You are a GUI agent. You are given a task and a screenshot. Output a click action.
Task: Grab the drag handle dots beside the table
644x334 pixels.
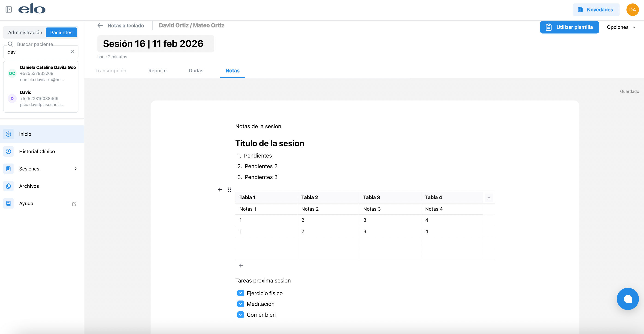tap(229, 190)
